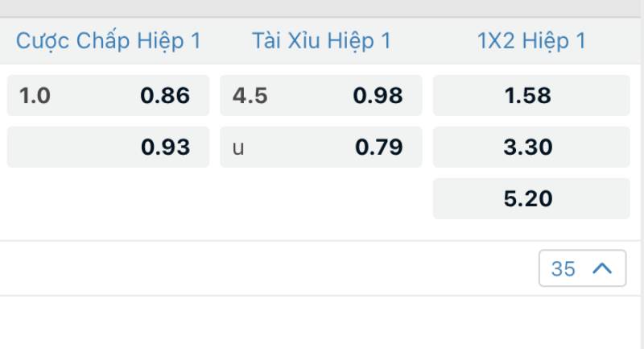The height and width of the screenshot is (349, 644).
Task: Select the first-row cell under Cược Chấp
Action: [108, 96]
